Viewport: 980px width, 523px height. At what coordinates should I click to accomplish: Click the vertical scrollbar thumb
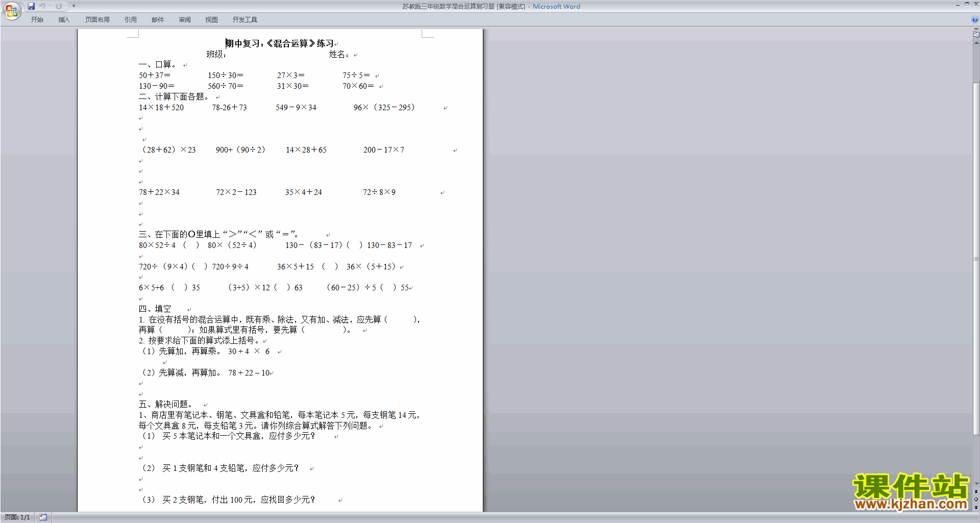point(976,258)
